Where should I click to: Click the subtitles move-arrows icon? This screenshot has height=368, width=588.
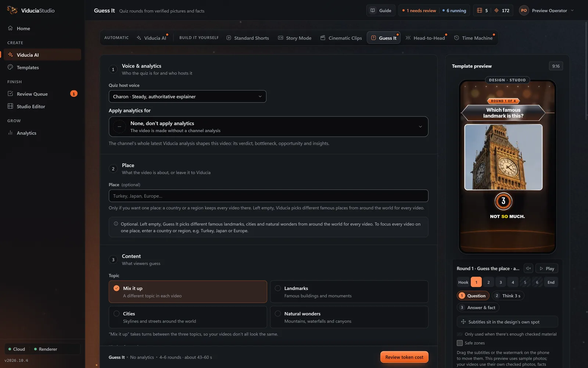(463, 322)
